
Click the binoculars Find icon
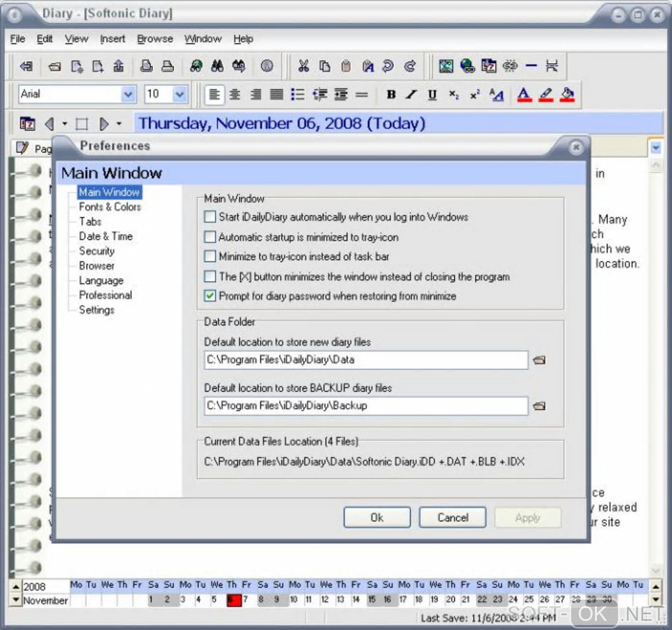pyautogui.click(x=217, y=66)
